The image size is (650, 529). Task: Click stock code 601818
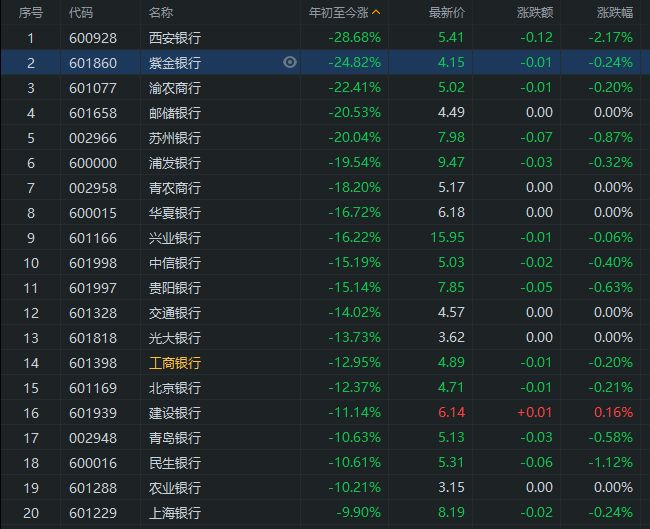point(93,338)
